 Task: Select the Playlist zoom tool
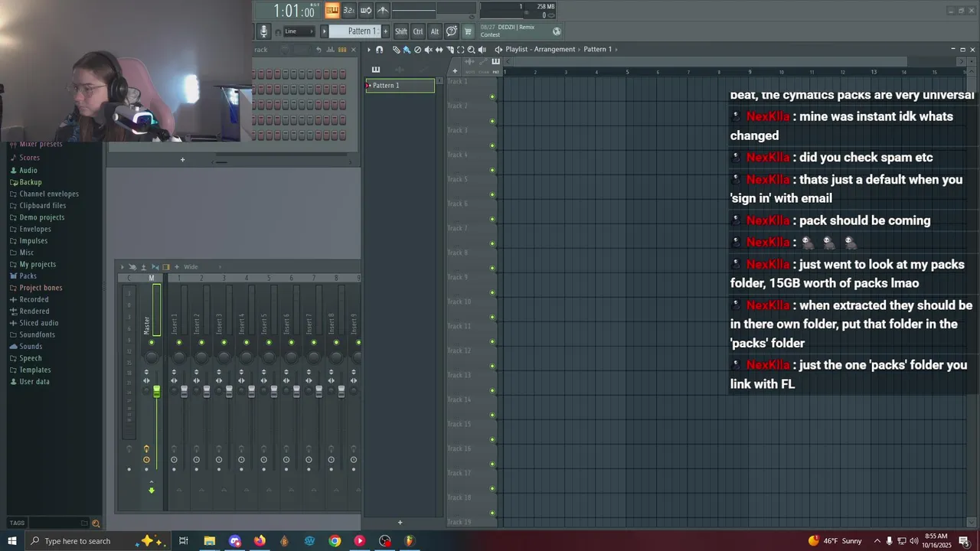click(x=471, y=50)
